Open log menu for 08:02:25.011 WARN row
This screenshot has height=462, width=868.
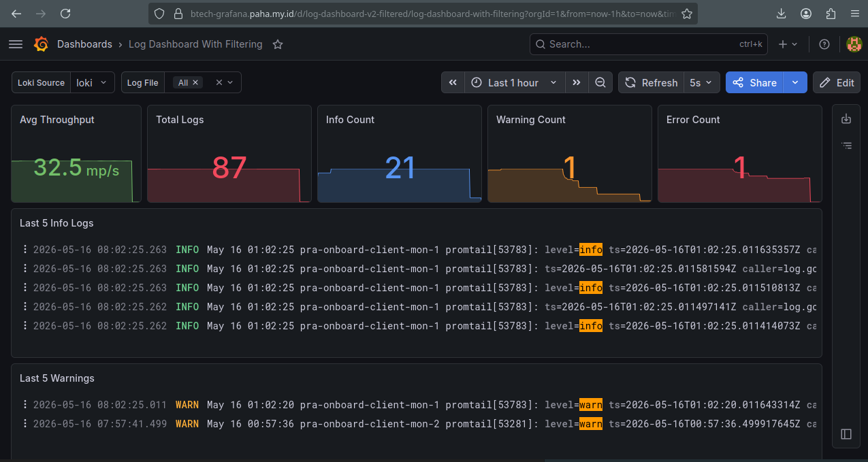click(25, 405)
